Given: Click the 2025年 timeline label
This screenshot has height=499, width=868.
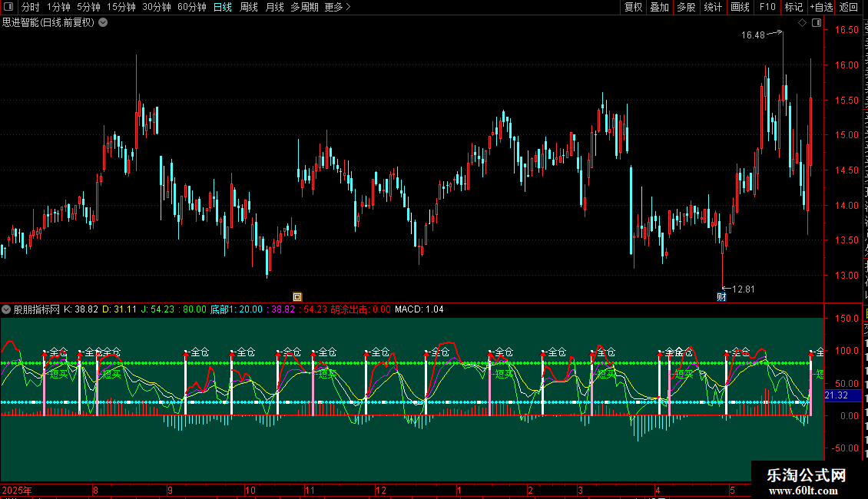Looking at the screenshot, I should click(17, 490).
